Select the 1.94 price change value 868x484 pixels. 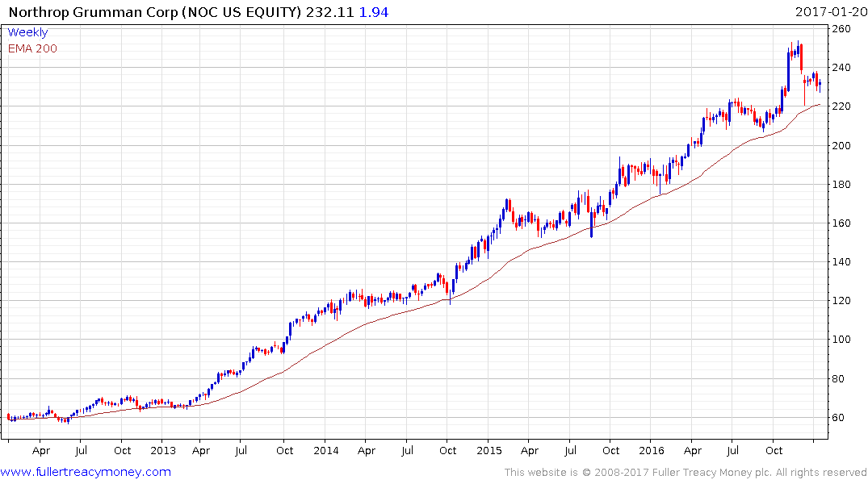374,12
